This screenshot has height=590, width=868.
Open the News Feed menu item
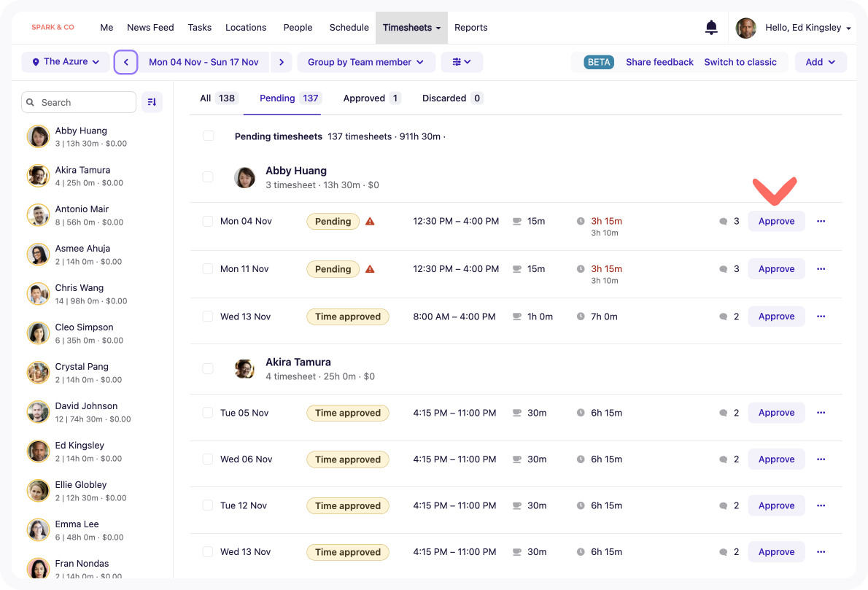pyautogui.click(x=150, y=28)
